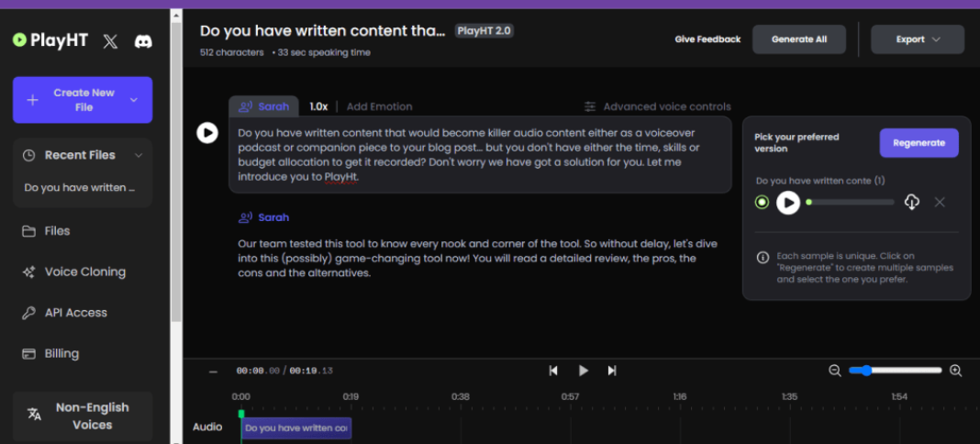This screenshot has width=980, height=444.
Task: Open recent file 'Do you have written ...'
Action: tap(80, 187)
